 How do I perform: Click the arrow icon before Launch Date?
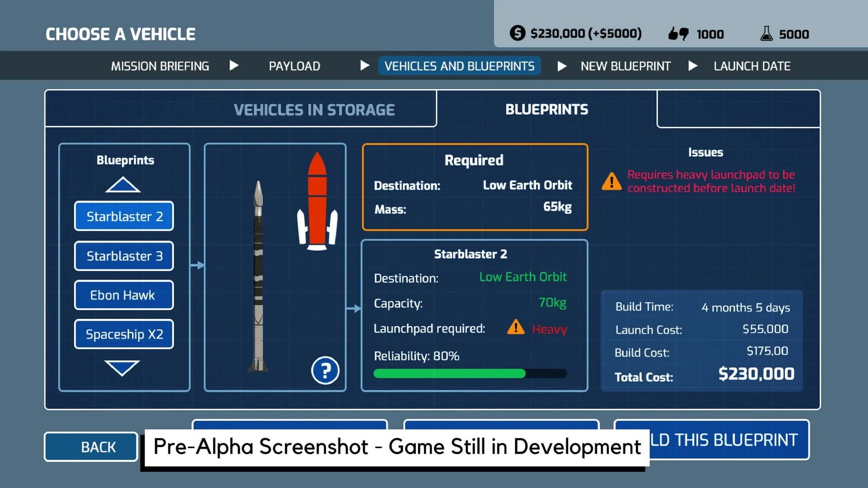(x=693, y=66)
